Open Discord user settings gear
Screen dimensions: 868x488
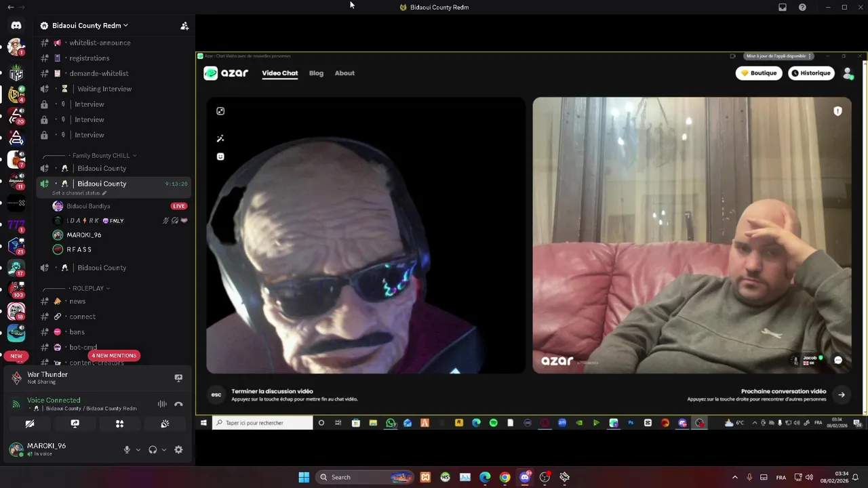[x=178, y=449]
